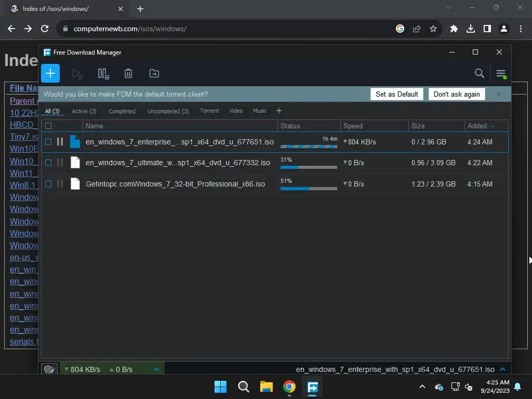Share this page from Chrome address bar

tap(417, 29)
